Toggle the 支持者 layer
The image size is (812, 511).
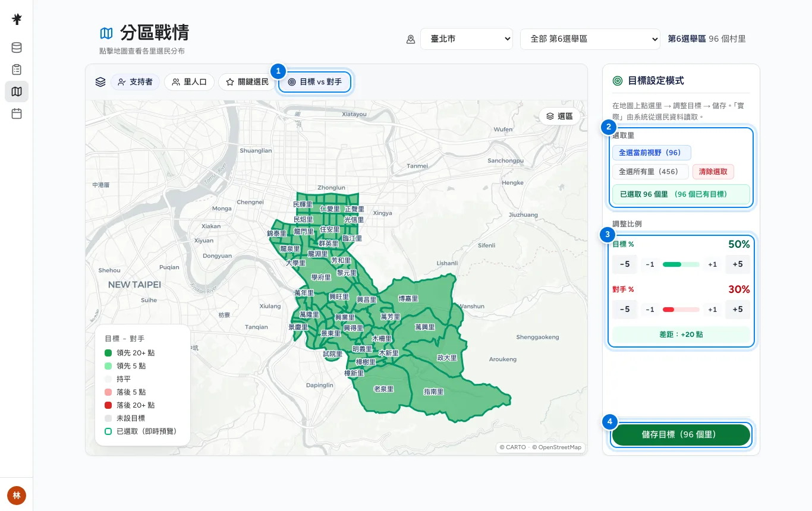pos(135,82)
